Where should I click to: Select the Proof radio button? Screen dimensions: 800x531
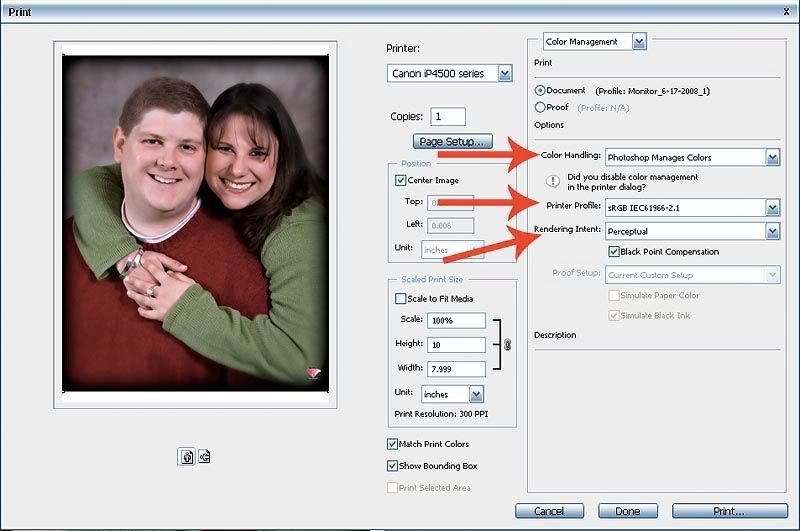tap(541, 107)
